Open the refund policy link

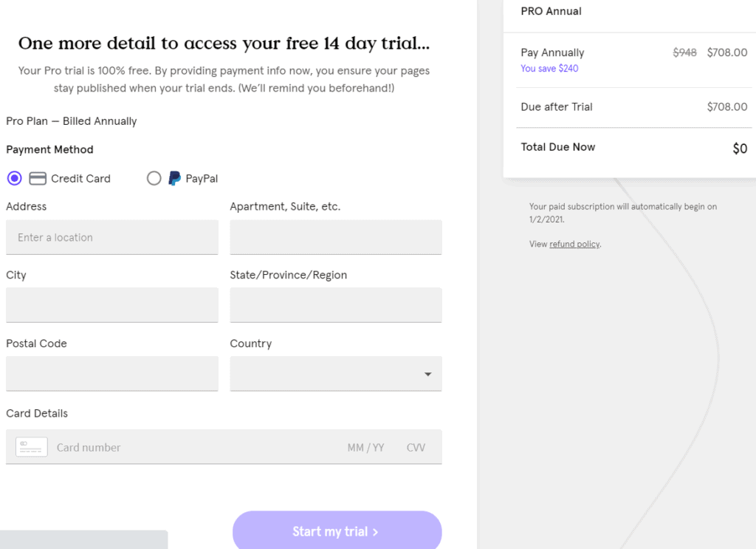574,244
